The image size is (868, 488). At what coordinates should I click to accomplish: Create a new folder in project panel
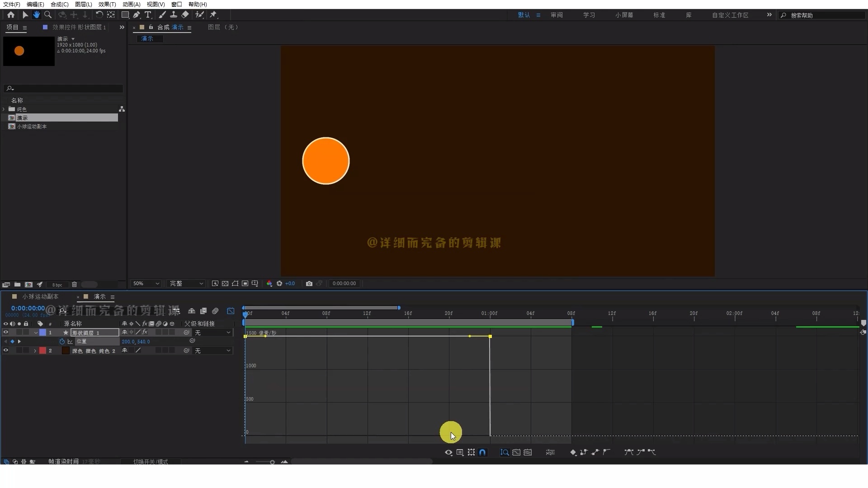pyautogui.click(x=17, y=285)
